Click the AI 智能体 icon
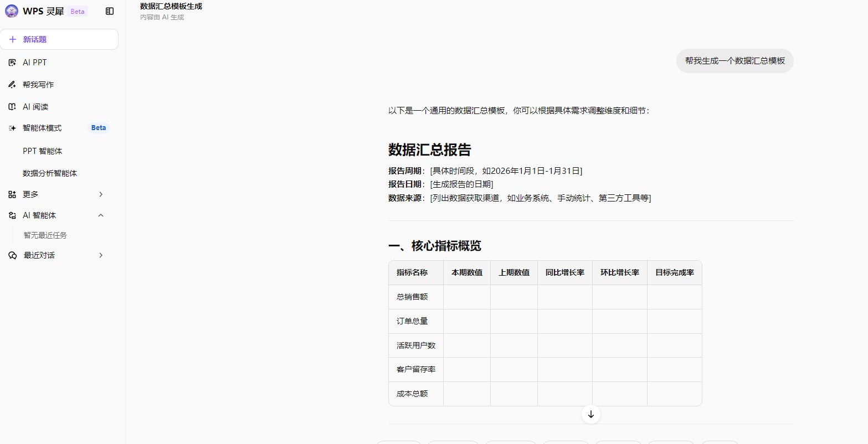868x444 pixels. pos(12,215)
